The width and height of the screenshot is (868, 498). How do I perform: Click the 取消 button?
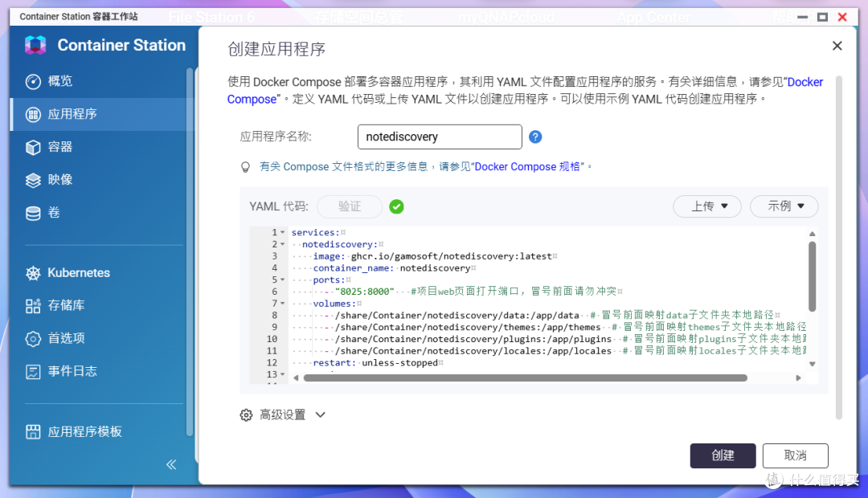pos(796,455)
